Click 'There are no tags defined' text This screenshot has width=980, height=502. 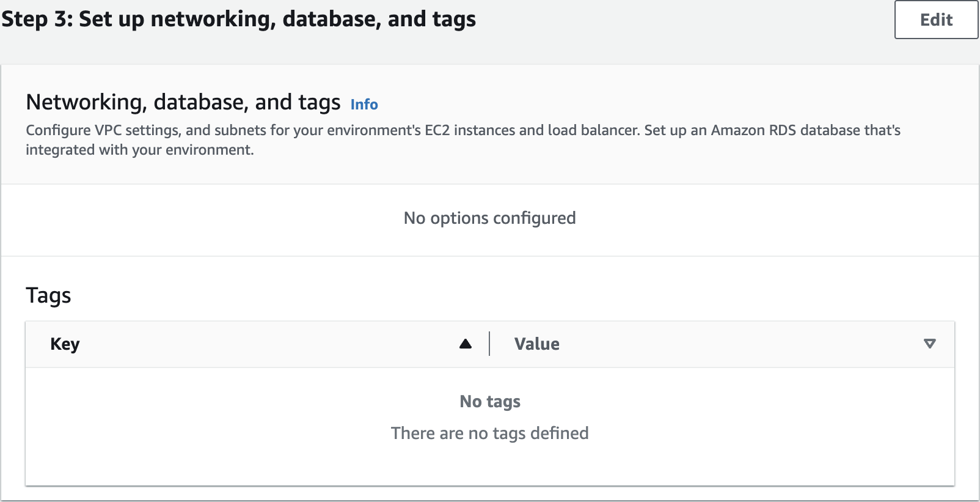pos(489,434)
